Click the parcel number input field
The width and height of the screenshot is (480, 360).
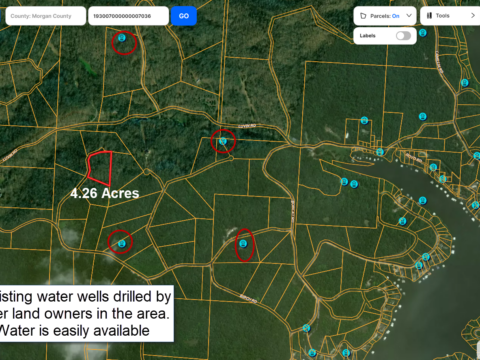click(128, 16)
